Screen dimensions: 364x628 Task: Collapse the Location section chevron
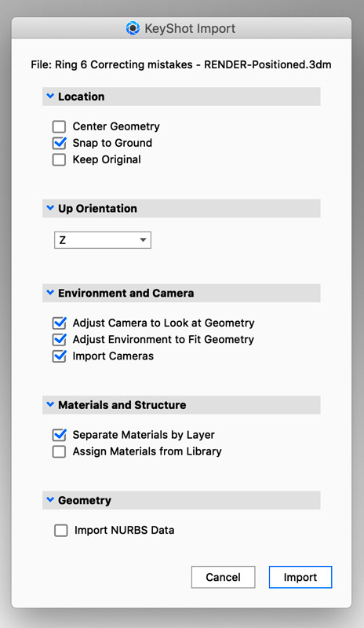[50, 96]
